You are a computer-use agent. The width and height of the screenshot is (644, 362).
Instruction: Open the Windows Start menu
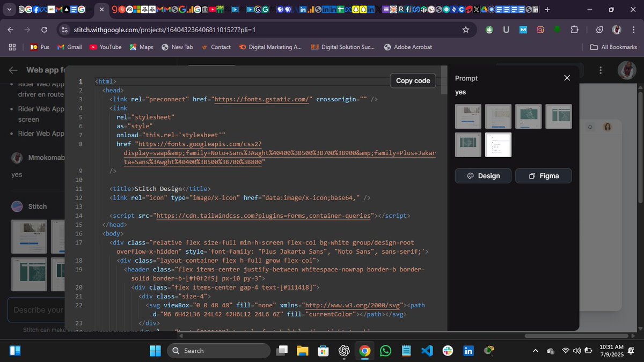155,351
